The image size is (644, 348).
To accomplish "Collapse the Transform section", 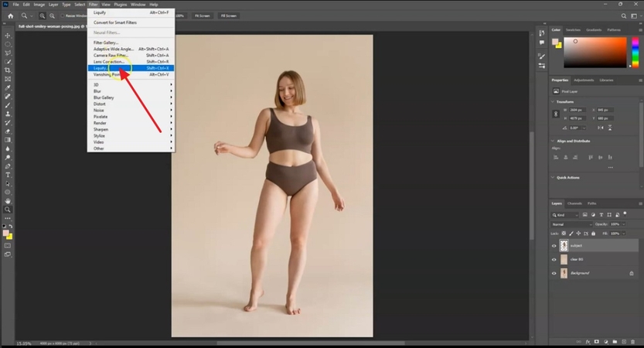I will coord(553,101).
